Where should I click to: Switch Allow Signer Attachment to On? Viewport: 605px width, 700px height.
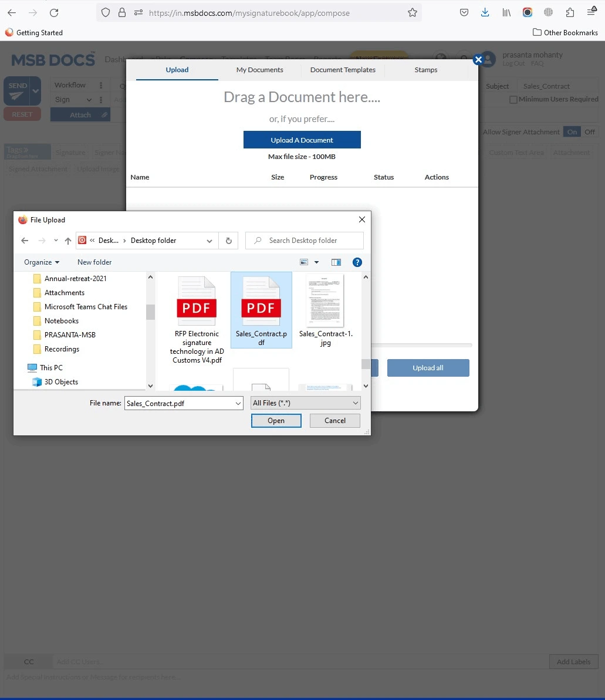point(572,132)
